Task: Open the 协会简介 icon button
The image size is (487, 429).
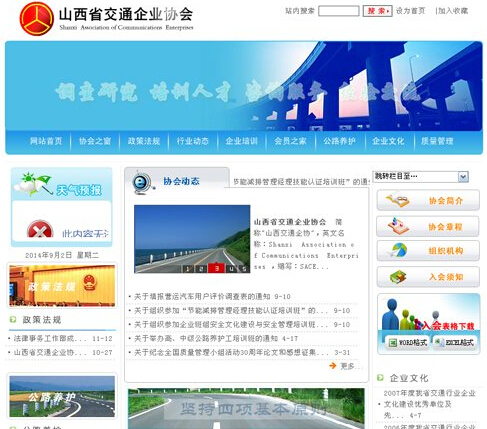Action: [x=428, y=200]
